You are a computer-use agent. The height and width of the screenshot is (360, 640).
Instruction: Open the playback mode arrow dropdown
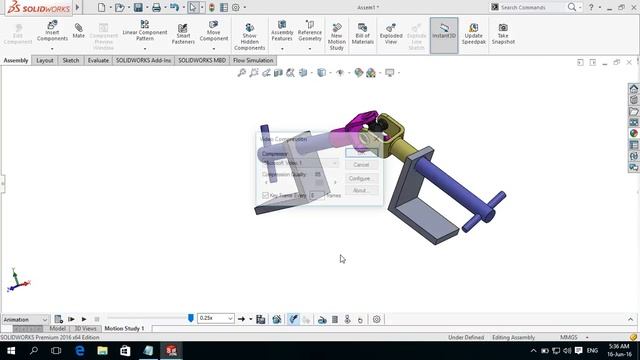click(251, 319)
